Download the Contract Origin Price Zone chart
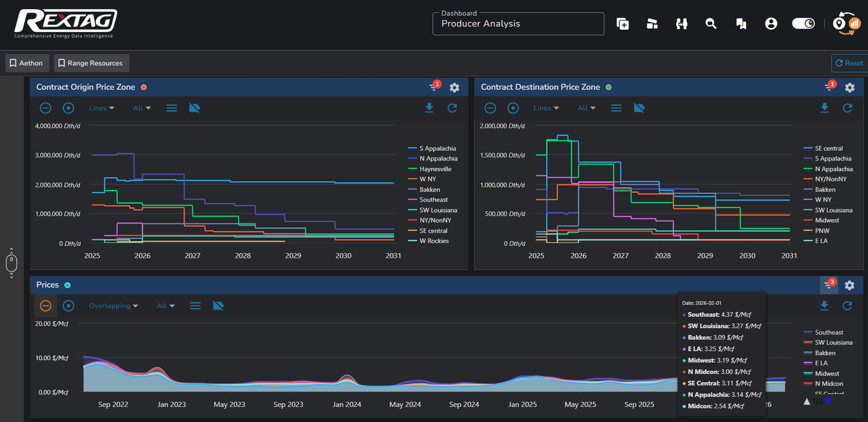This screenshot has width=868, height=422. coord(429,108)
